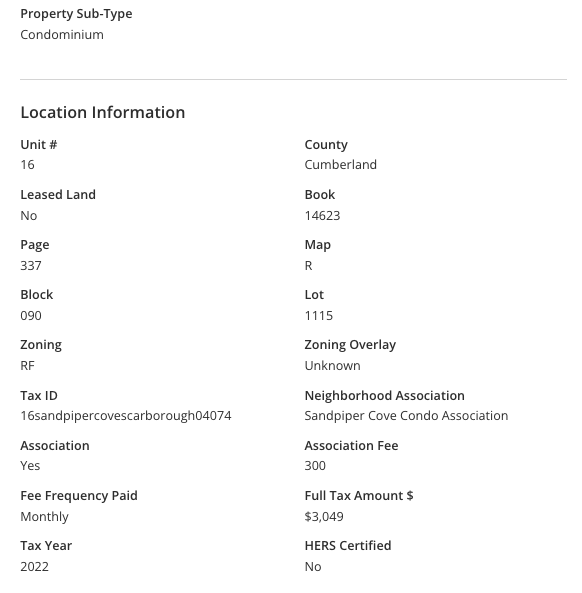Select the Block value 090
The height and width of the screenshot is (593, 582).
coord(31,315)
